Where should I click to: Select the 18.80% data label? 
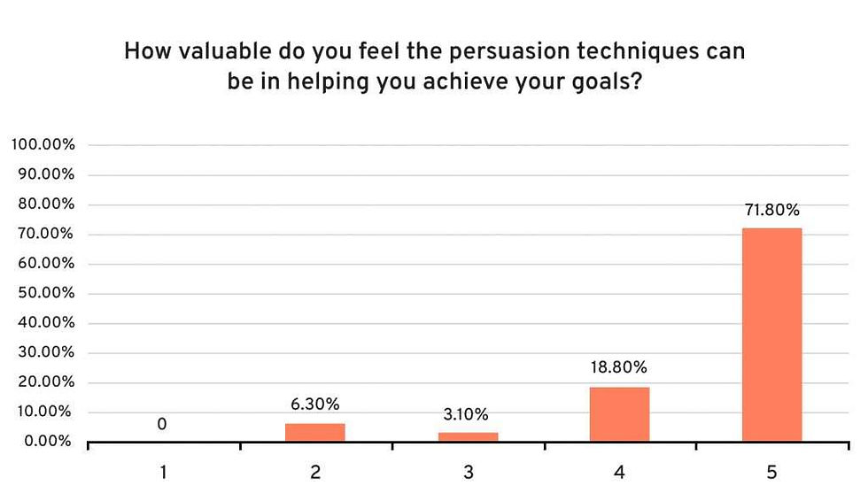click(x=619, y=367)
